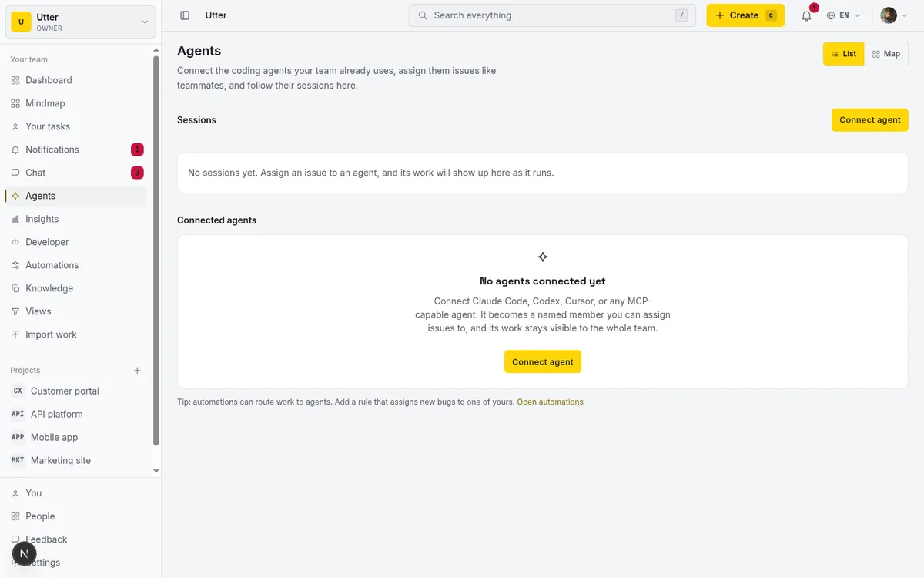Click the round N badge overlay

coord(25,553)
